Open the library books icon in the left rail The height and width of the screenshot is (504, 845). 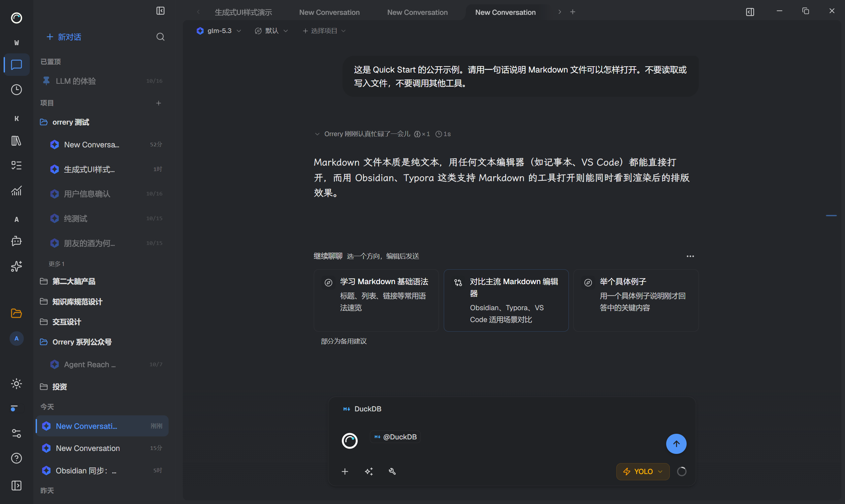click(x=16, y=140)
